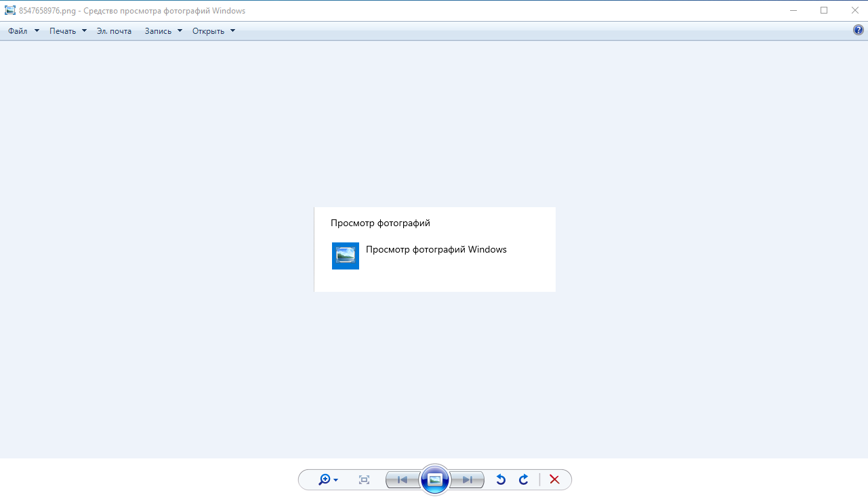Expand the arrow next to Открыть
868x497 pixels.
(232, 30)
